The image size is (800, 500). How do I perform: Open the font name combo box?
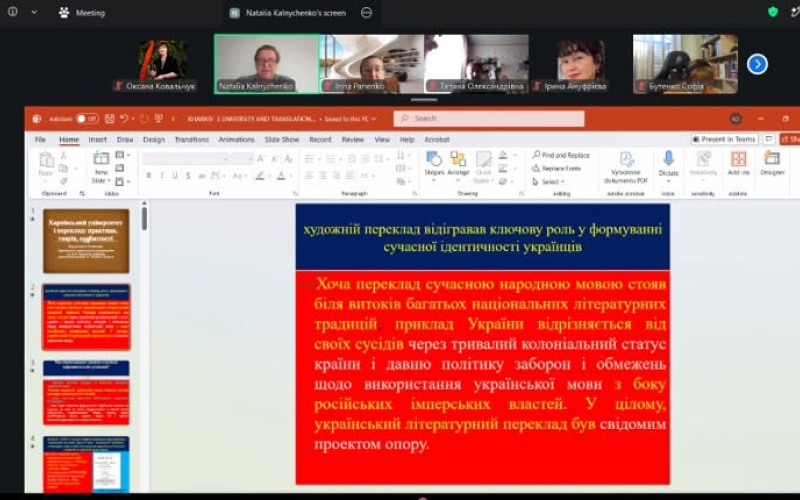tap(186, 159)
